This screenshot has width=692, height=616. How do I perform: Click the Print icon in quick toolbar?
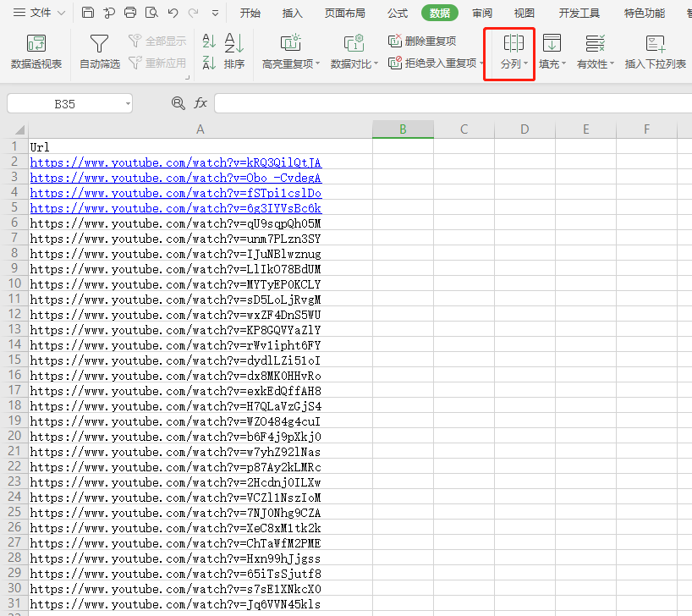[130, 13]
